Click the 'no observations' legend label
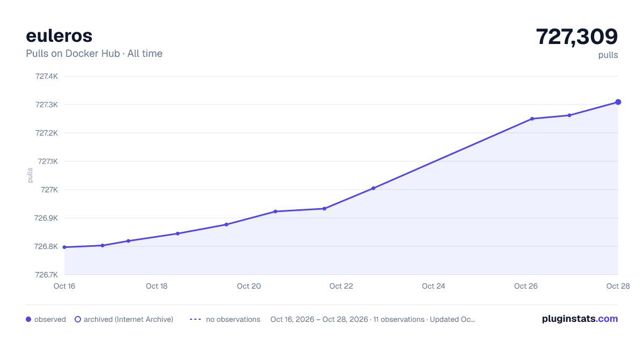The image size is (644, 338). [x=233, y=319]
